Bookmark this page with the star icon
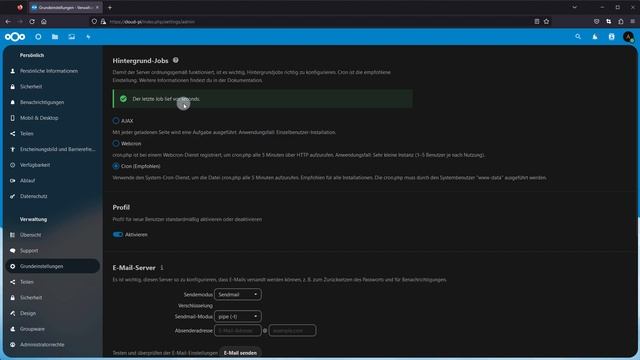The image size is (640, 360). [546, 22]
